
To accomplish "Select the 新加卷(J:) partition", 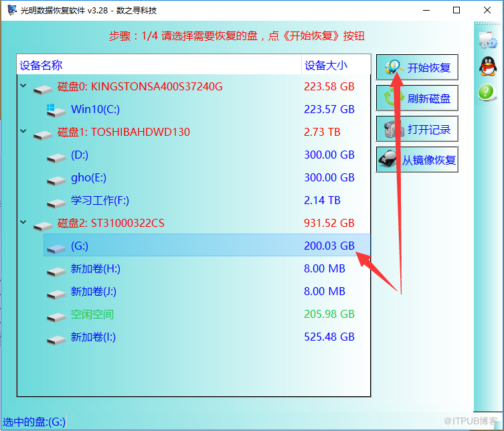I will pos(94,292).
